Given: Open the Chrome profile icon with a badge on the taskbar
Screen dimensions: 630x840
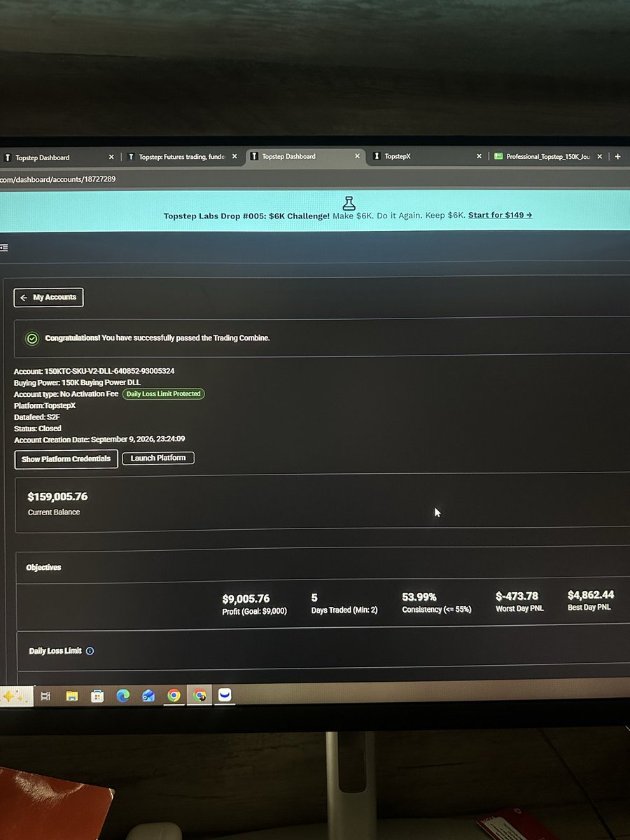Looking at the screenshot, I should click(x=199, y=696).
